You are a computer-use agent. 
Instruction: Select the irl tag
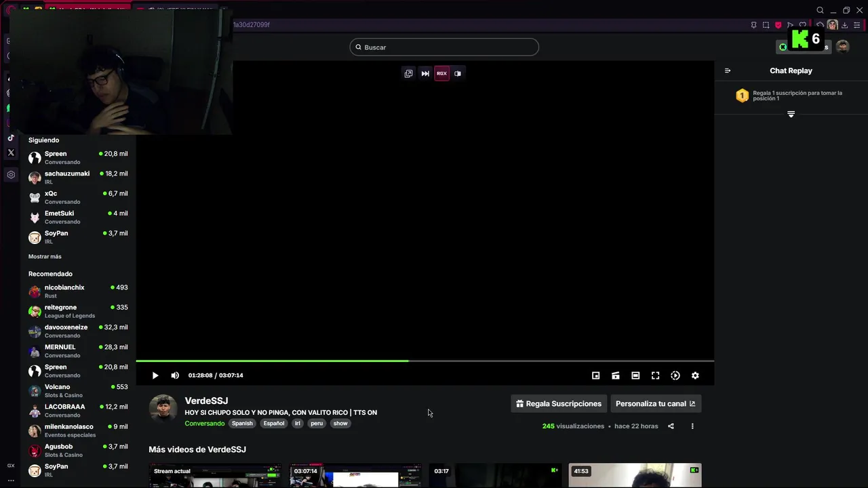[x=297, y=423]
